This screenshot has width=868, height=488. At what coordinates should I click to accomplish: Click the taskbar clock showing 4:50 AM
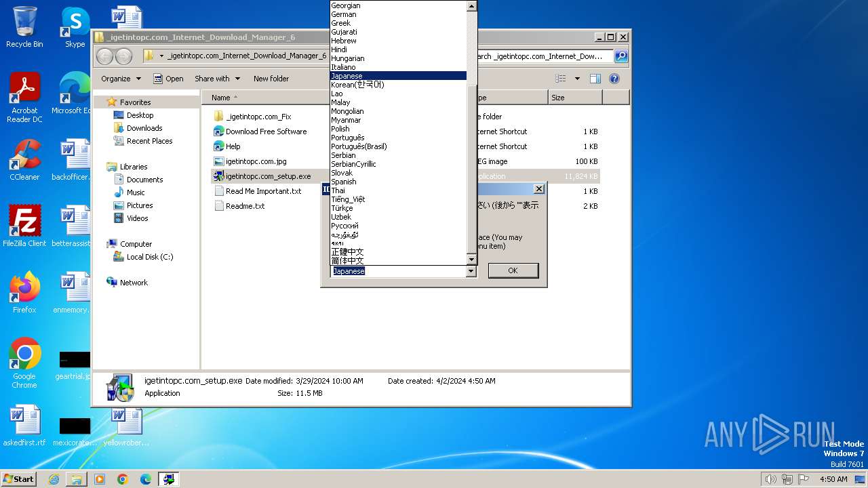833,479
